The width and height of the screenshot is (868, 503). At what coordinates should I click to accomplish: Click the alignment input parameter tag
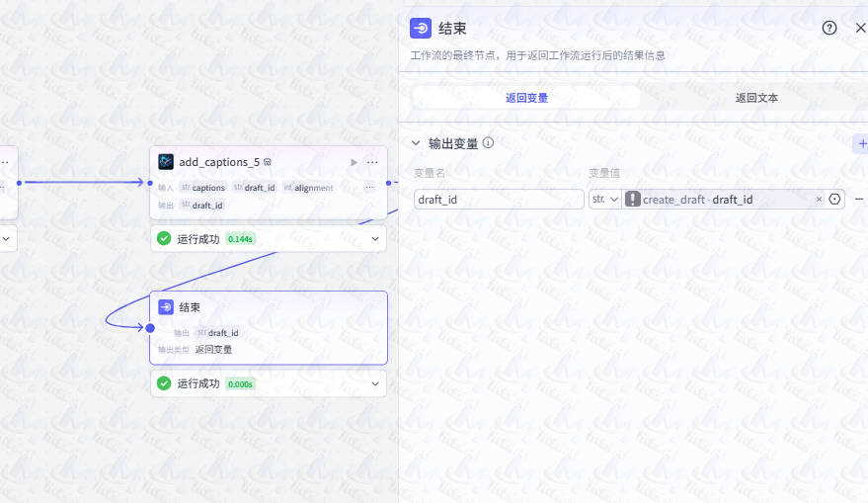point(308,188)
